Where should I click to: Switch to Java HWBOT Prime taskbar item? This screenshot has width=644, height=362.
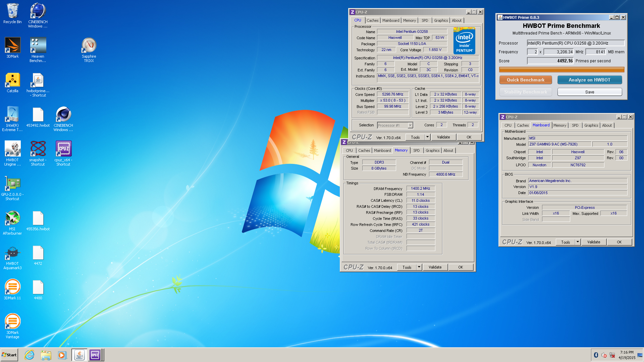coord(79,355)
